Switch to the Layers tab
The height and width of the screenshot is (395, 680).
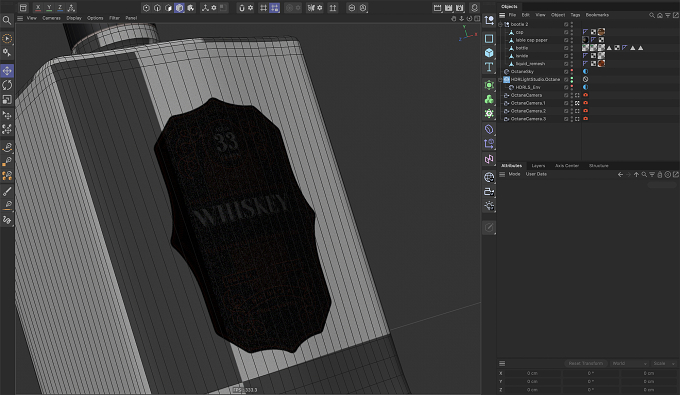(x=538, y=166)
